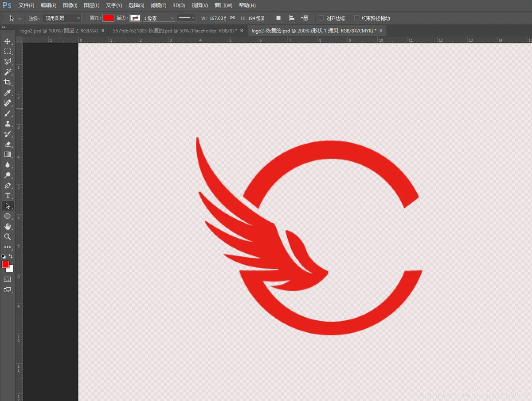Select the Polygonal Lasso tool
The width and height of the screenshot is (532, 401).
[8, 62]
